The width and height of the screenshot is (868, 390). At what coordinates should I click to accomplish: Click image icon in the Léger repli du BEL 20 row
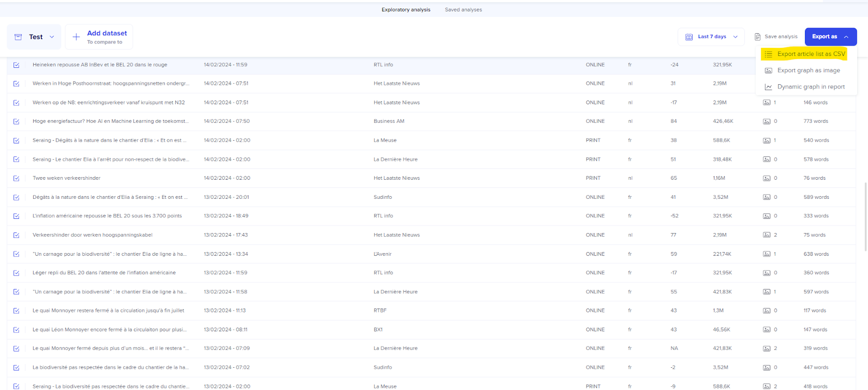[767, 273]
